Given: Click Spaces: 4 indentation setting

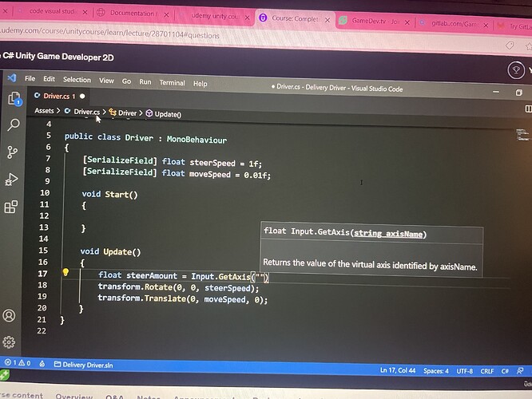Looking at the screenshot, I should click(435, 371).
